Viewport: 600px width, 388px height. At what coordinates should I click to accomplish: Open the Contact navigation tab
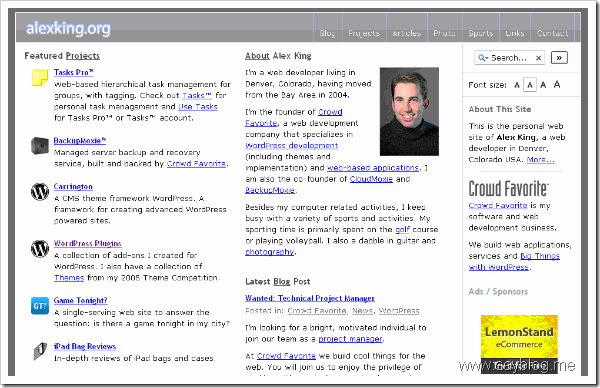click(552, 33)
